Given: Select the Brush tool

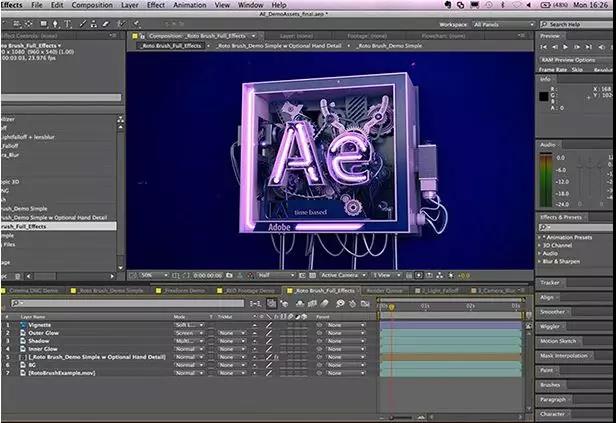Looking at the screenshot, I should point(82,24).
